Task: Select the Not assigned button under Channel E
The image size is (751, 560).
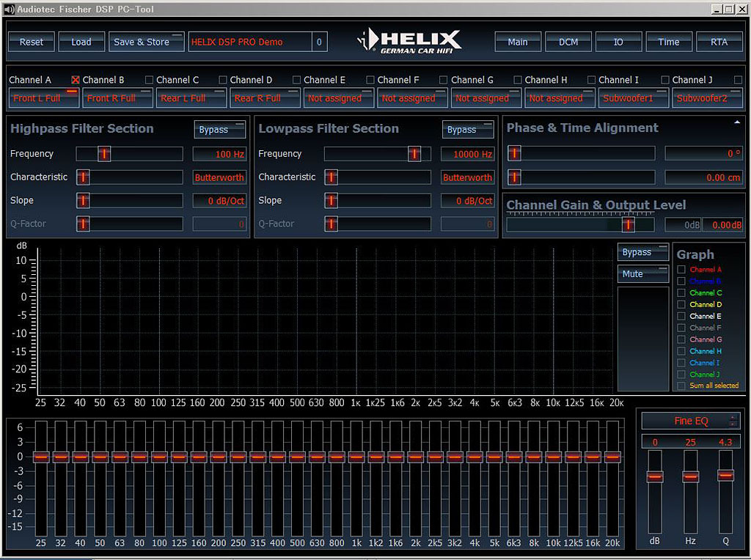Action: click(339, 98)
